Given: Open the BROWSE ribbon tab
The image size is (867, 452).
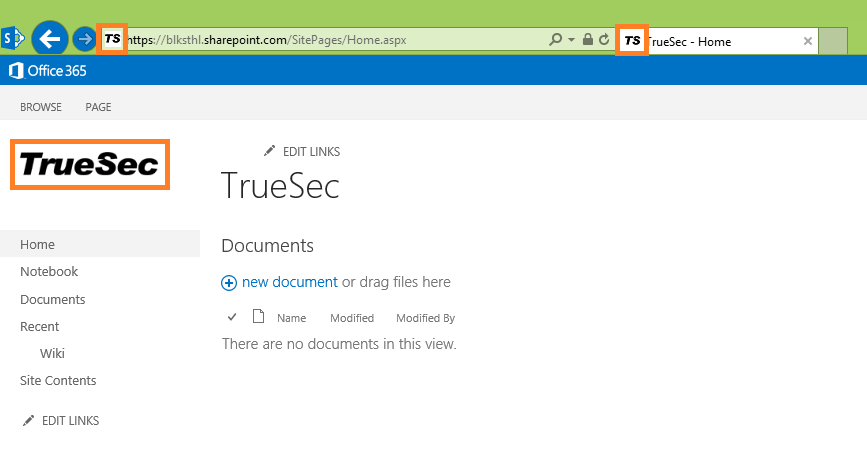Looking at the screenshot, I should 41,107.
